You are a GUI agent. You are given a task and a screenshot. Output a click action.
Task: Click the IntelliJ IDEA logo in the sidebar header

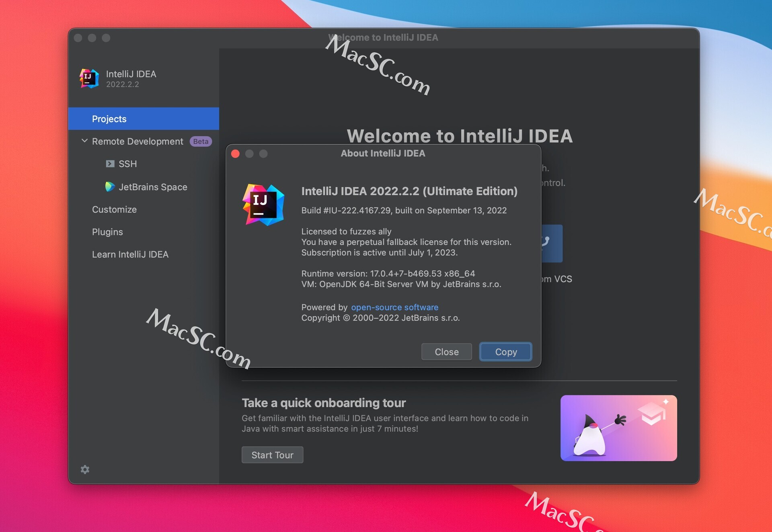click(89, 78)
